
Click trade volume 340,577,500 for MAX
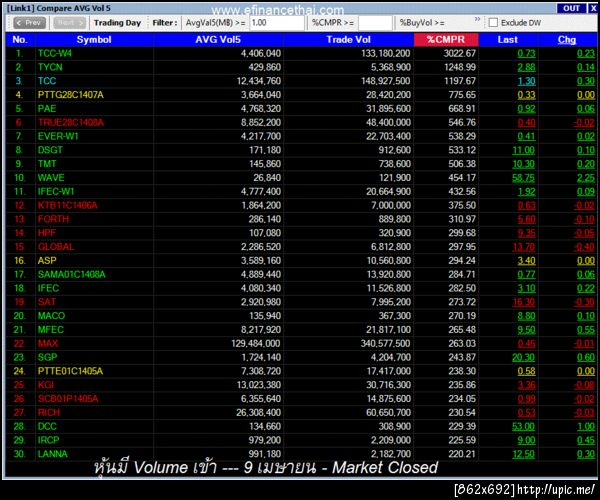[x=385, y=344]
